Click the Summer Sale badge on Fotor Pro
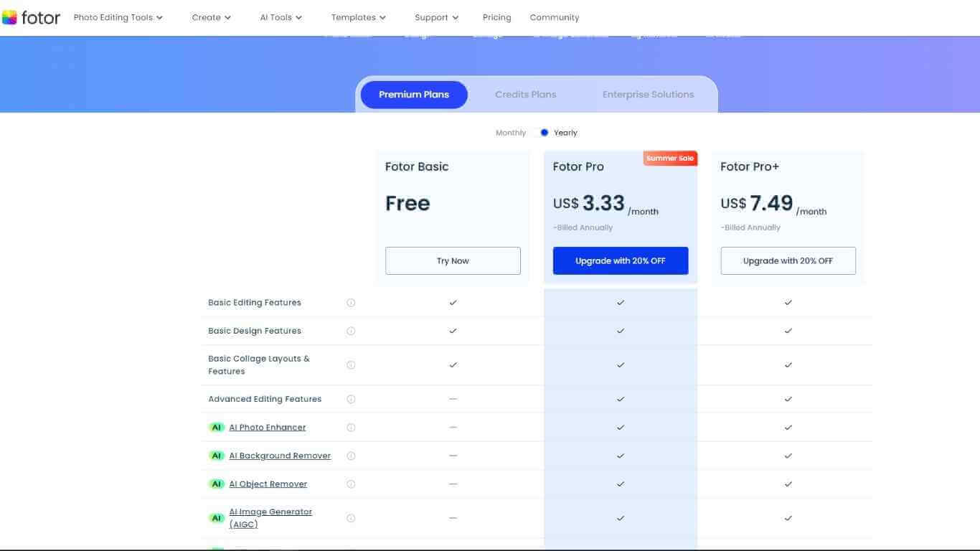980x551 pixels. [x=670, y=159]
